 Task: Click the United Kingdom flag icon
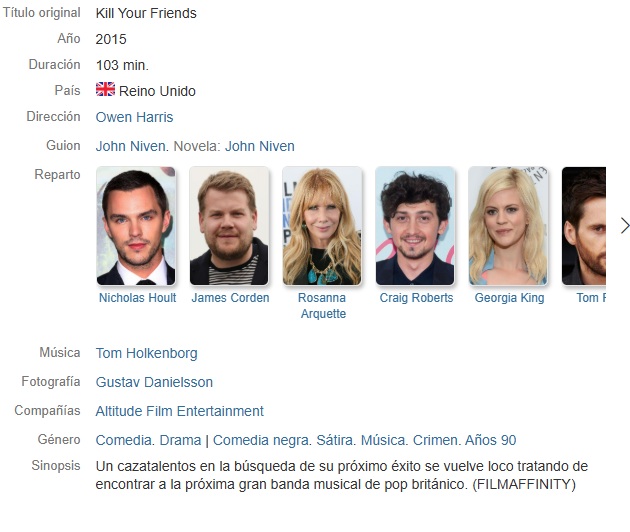(x=105, y=89)
